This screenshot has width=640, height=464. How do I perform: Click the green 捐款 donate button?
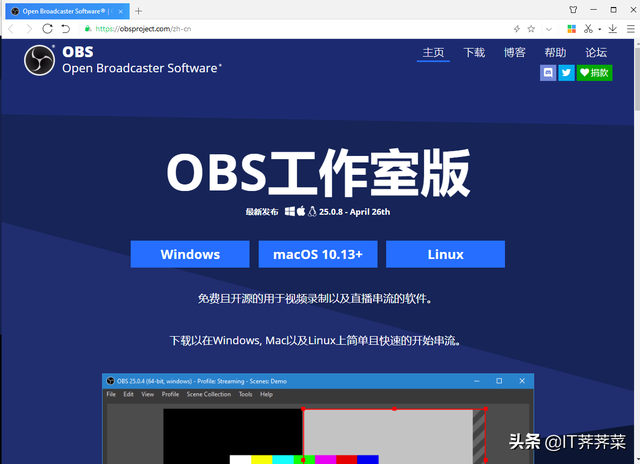[594, 73]
